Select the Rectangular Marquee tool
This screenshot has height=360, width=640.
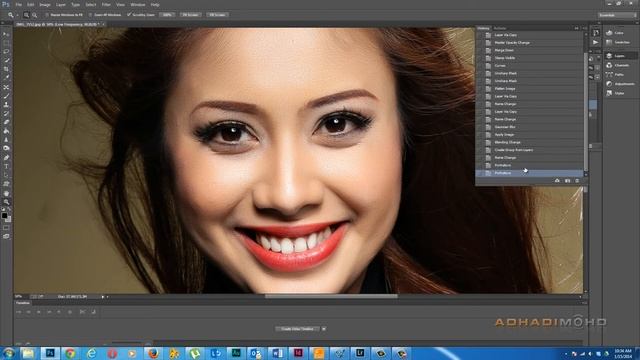click(x=6, y=43)
